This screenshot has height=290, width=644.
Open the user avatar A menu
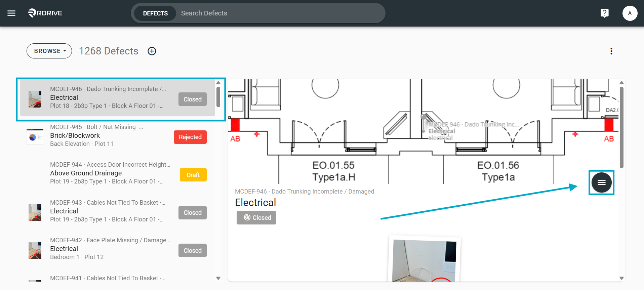point(630,13)
